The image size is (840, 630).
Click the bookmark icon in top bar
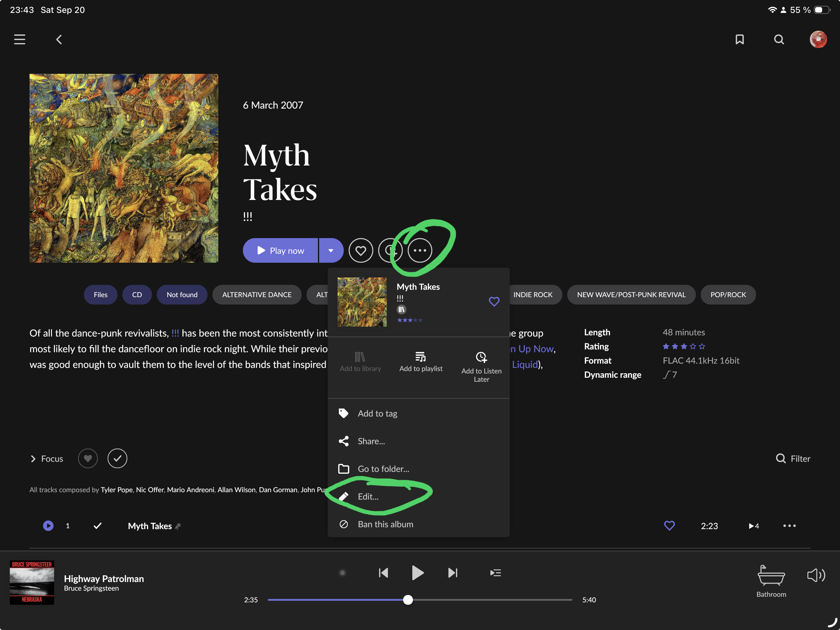[x=739, y=39]
